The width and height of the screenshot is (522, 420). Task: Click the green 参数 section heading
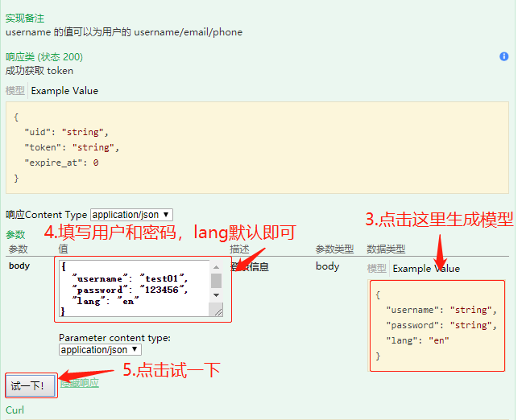coord(15,234)
